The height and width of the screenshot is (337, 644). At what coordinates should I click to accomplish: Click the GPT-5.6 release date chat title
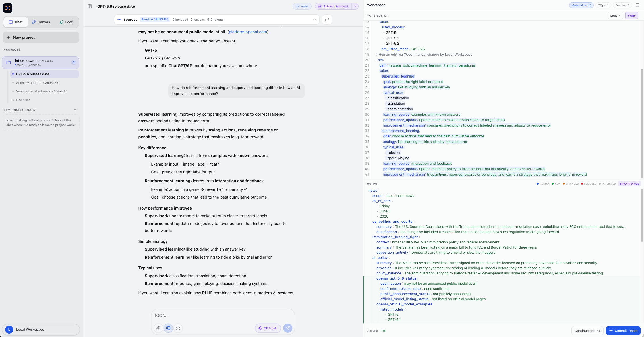point(116,6)
